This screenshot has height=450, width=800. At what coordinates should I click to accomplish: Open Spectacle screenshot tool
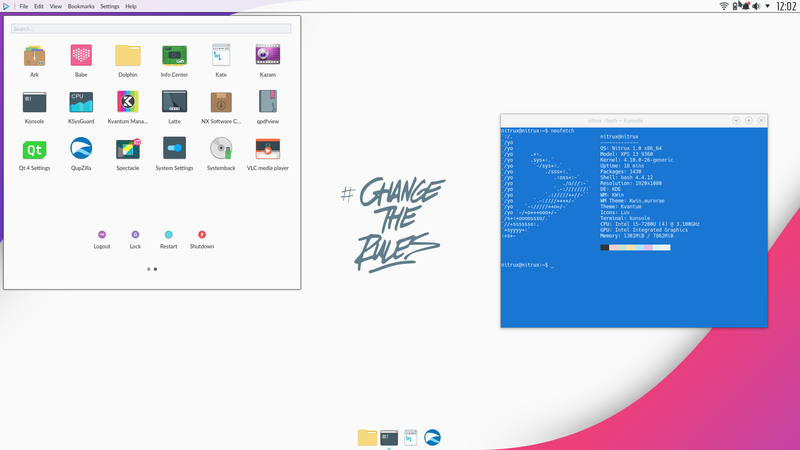[128, 149]
